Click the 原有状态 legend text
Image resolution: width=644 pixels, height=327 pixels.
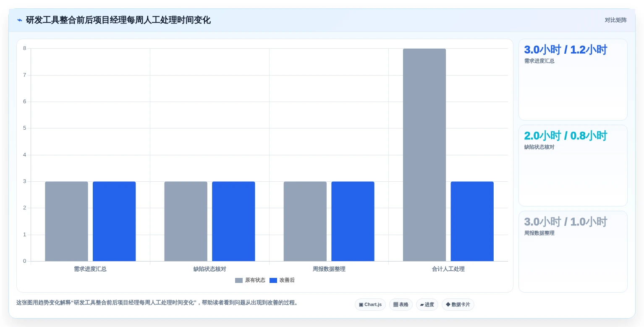tap(255, 280)
